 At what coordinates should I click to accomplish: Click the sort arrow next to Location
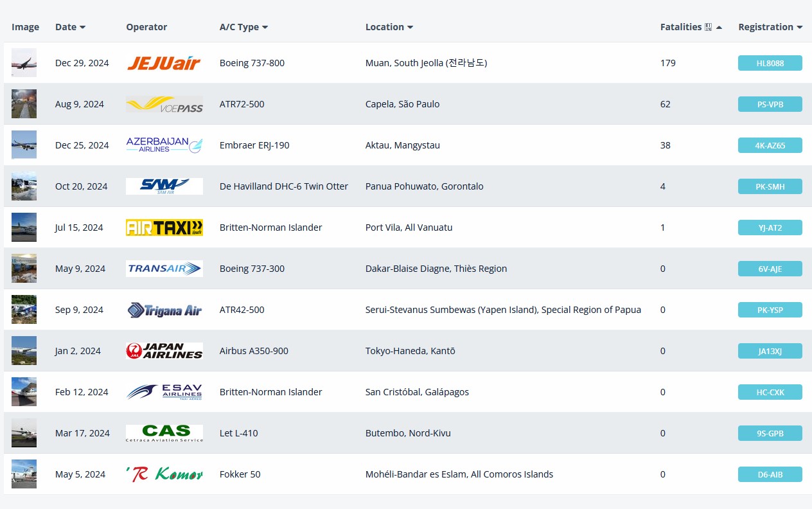410,28
